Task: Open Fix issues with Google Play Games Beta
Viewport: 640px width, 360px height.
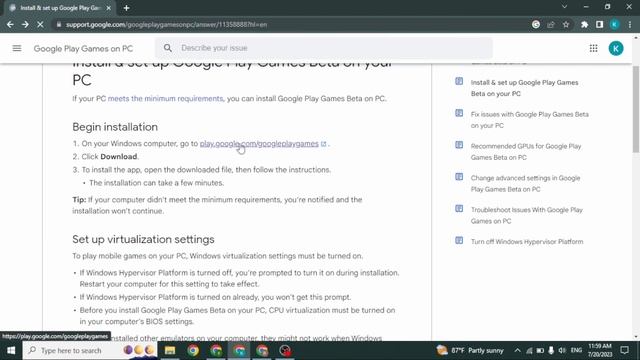Action: click(529, 120)
